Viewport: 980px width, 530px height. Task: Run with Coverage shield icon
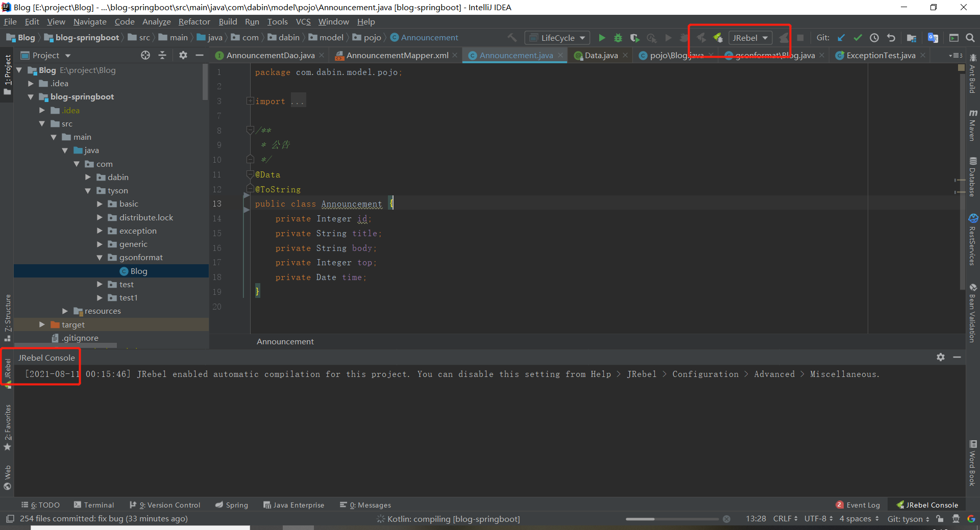point(634,38)
